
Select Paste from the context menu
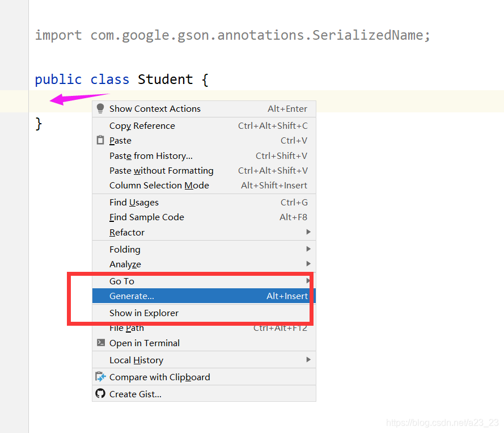[x=204, y=141]
